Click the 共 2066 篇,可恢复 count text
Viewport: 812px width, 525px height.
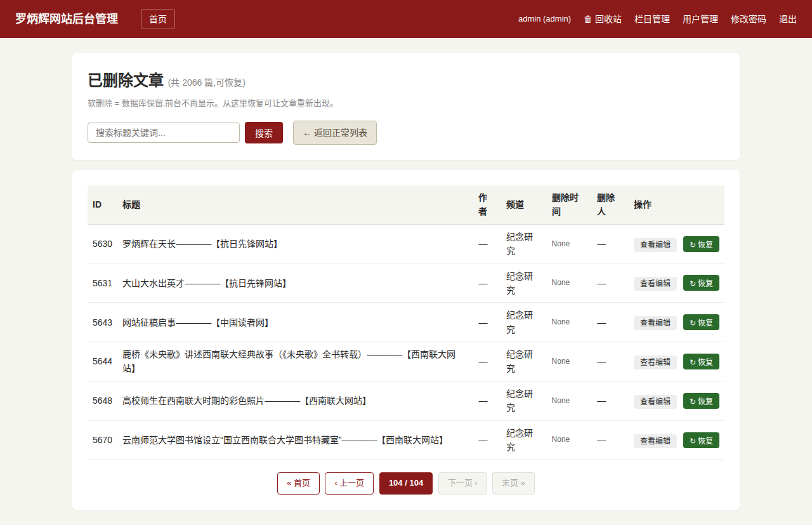[207, 83]
